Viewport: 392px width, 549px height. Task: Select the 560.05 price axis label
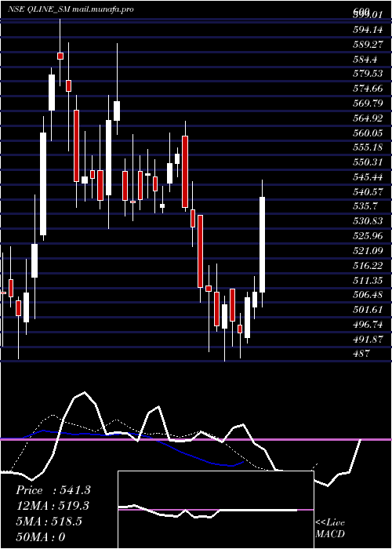tap(368, 133)
